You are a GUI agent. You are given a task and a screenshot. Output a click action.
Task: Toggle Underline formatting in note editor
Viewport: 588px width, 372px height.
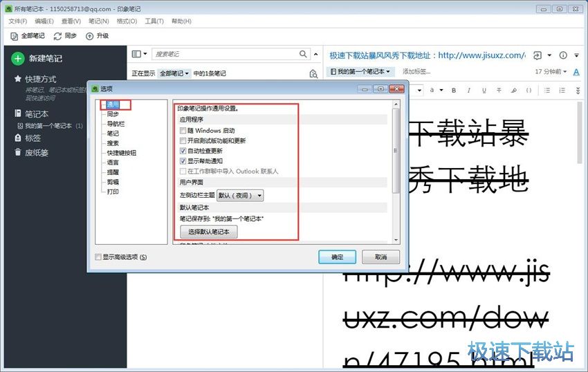pos(484,91)
